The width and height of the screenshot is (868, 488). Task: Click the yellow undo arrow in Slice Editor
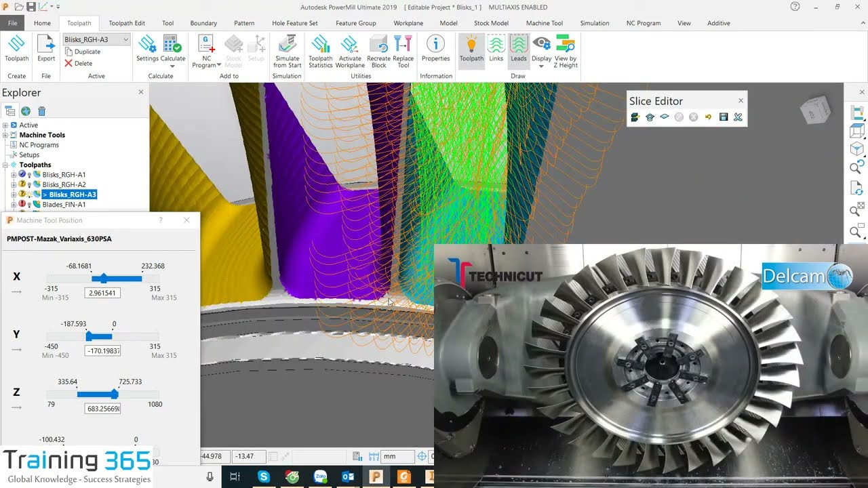pyautogui.click(x=708, y=117)
